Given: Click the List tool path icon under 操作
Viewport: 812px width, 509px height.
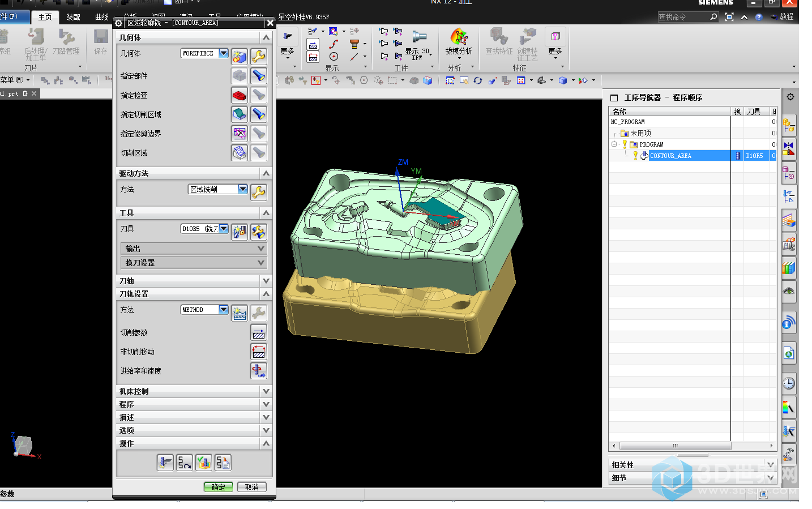Looking at the screenshot, I should pyautogui.click(x=223, y=463).
